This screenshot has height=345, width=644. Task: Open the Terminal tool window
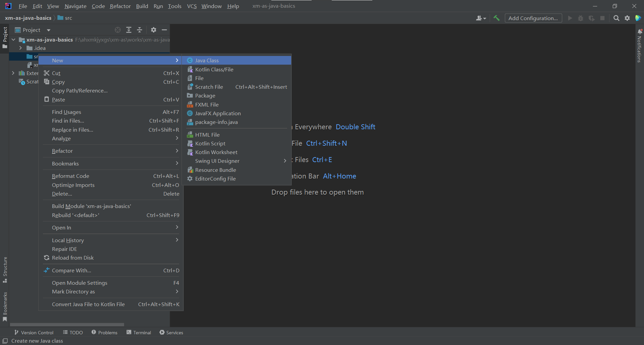click(139, 332)
